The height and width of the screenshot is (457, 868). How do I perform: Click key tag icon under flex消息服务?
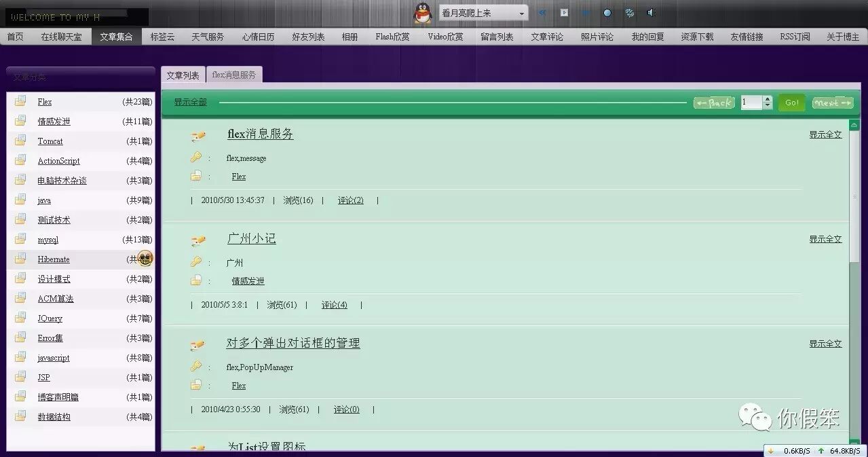tap(196, 158)
